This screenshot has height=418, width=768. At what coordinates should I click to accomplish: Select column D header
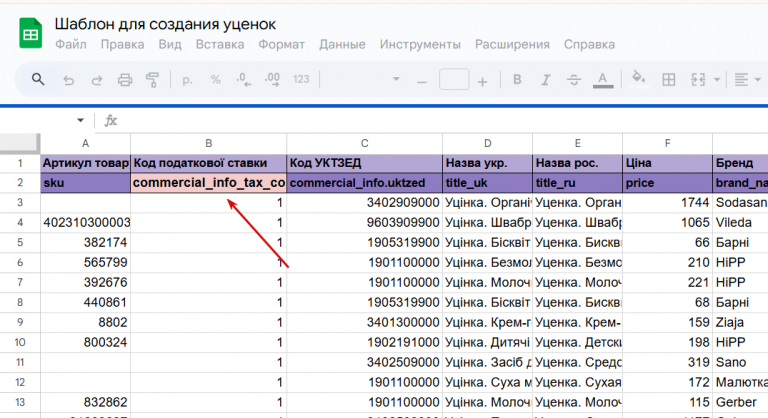[487, 144]
